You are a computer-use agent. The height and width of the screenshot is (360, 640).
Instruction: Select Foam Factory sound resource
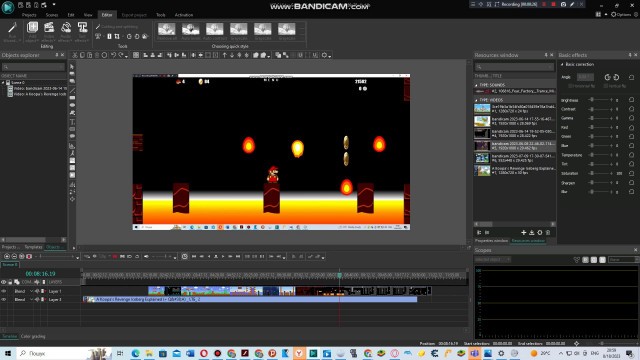tap(515, 91)
